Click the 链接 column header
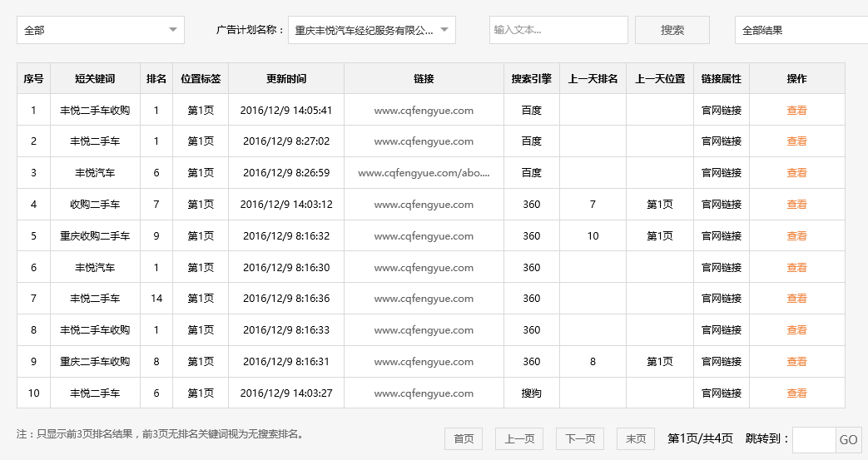 424,78
